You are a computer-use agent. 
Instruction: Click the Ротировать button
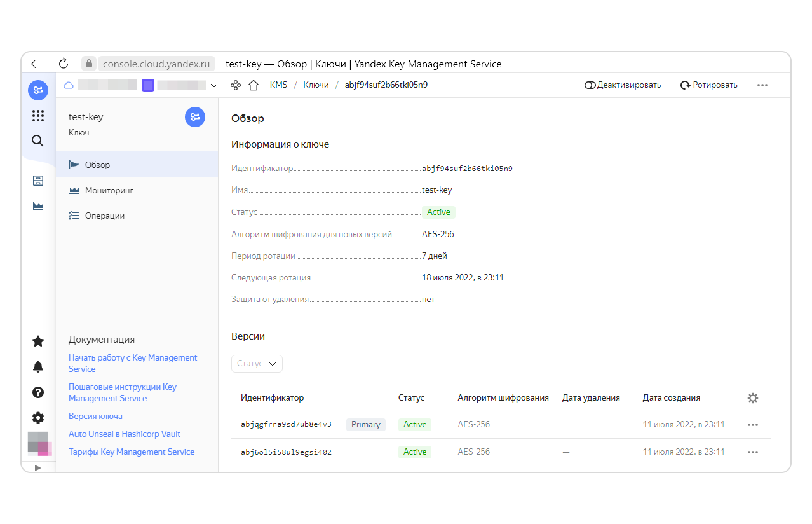(x=709, y=85)
